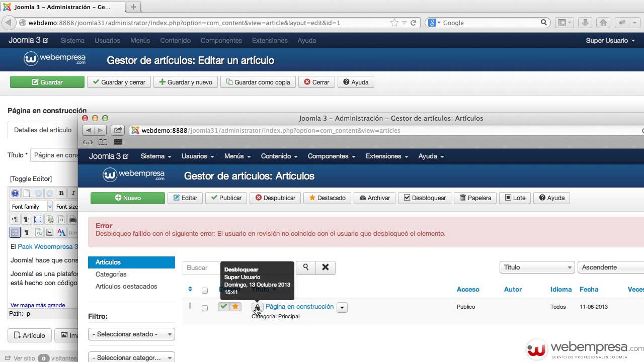
Task: Tick the select-all checkbox in table header
Action: [205, 290]
